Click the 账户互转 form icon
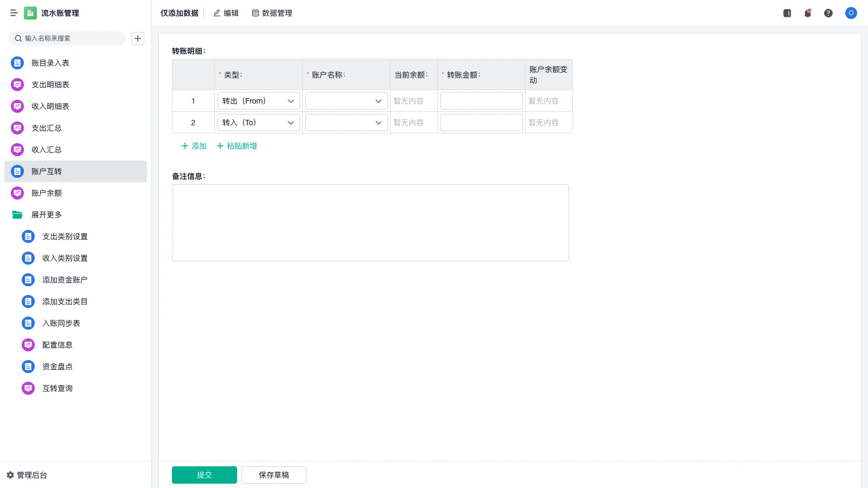This screenshot has height=488, width=868. pos(17,171)
